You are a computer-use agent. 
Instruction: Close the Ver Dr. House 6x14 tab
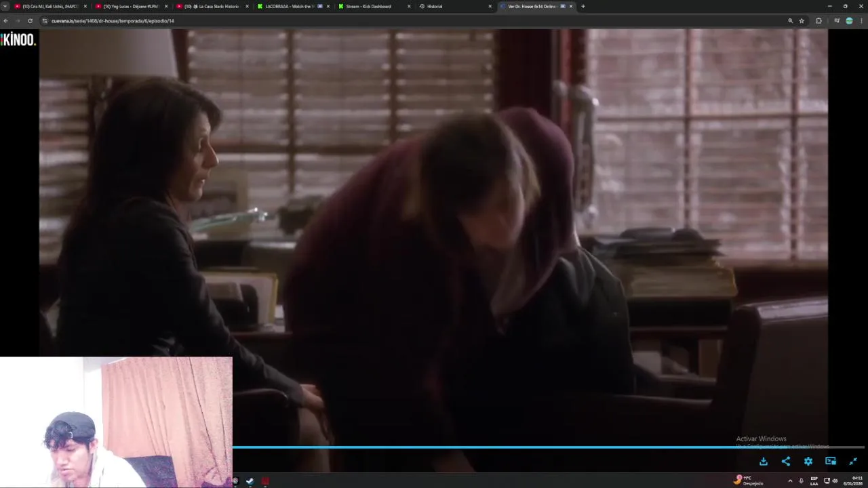(x=571, y=6)
